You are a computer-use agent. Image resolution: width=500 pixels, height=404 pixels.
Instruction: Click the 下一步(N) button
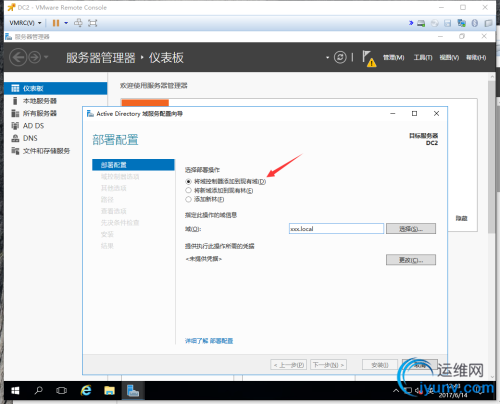(328, 365)
